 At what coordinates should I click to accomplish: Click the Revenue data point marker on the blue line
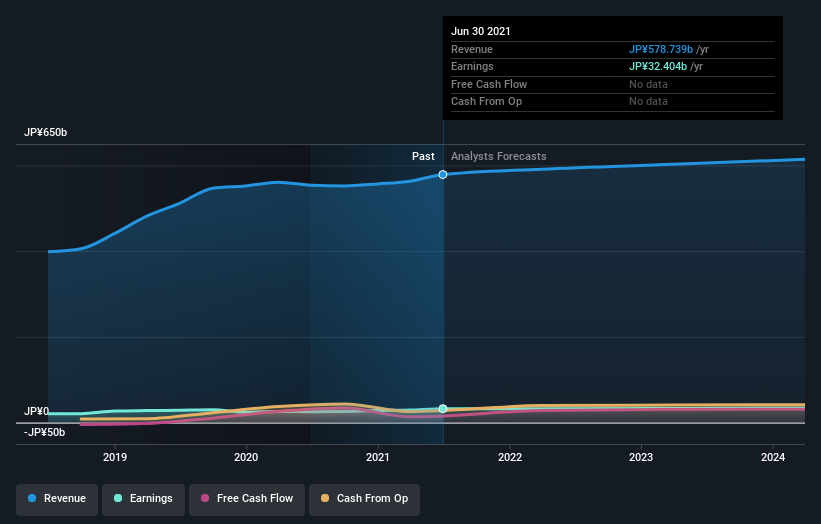click(x=443, y=174)
